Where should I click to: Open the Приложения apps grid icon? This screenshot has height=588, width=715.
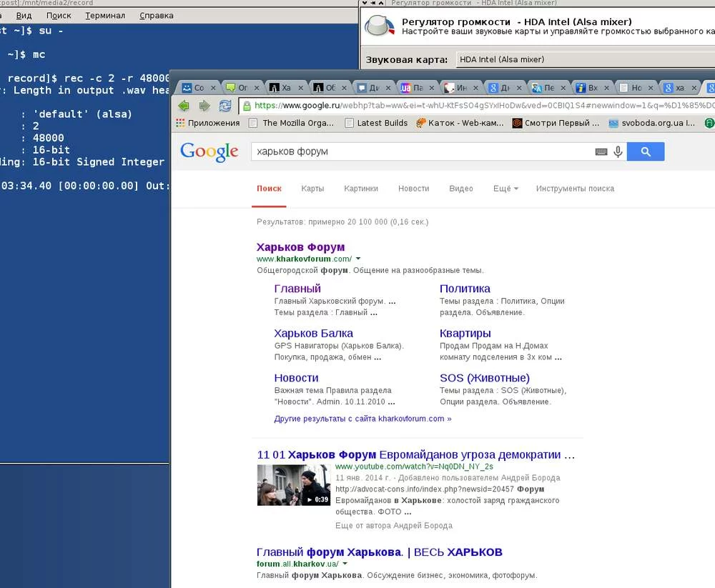[x=181, y=123]
